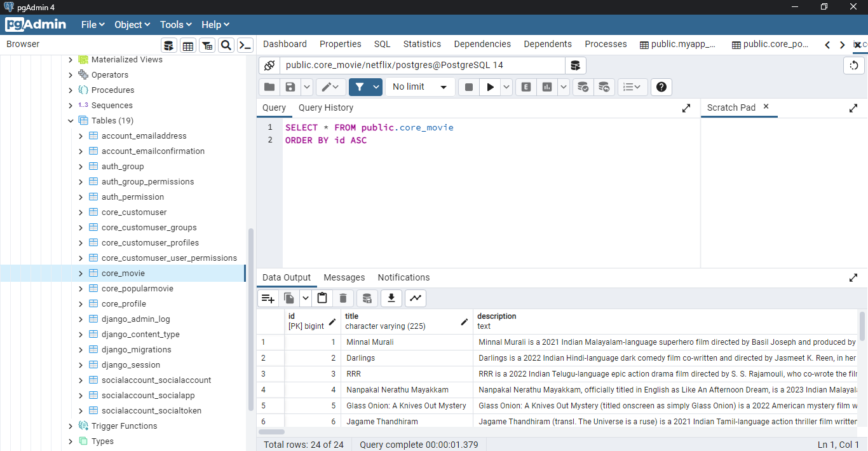Click the Browser panel Search Objects magnifier

[x=226, y=45]
